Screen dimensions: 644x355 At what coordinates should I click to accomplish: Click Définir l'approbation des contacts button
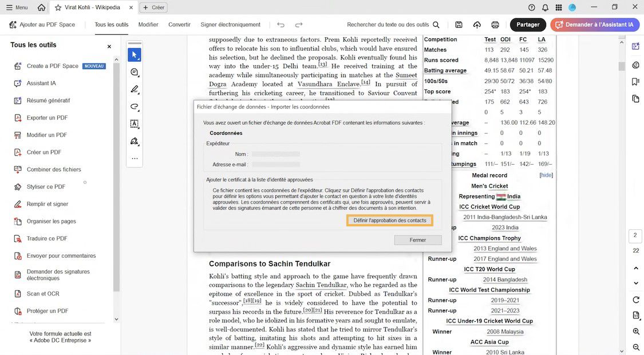click(x=390, y=220)
